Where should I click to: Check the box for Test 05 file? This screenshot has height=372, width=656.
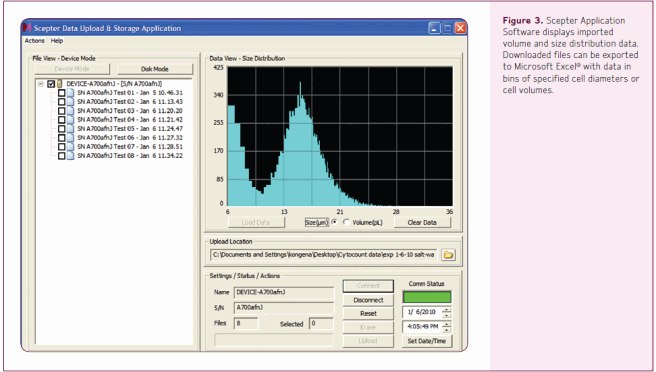[62, 129]
